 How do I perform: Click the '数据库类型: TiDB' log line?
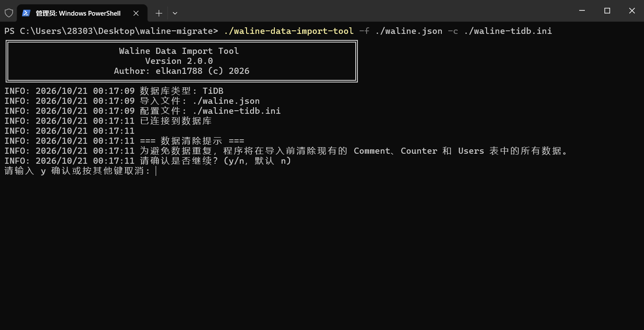[x=114, y=91]
